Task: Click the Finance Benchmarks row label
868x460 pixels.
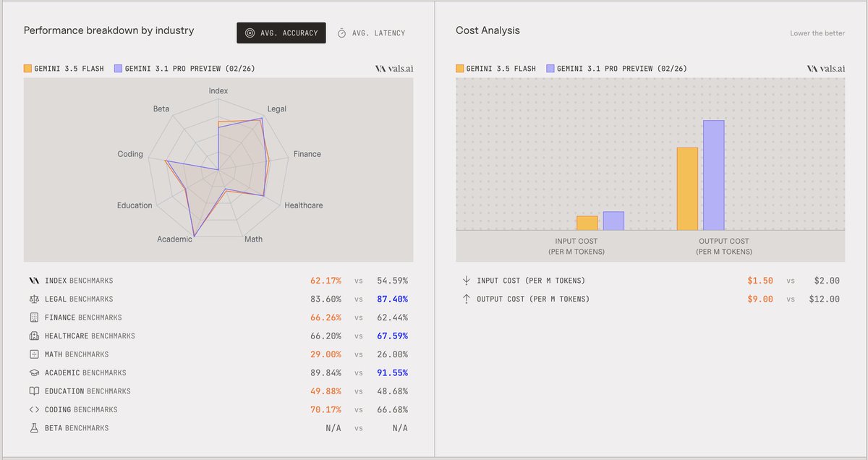Action: [x=83, y=318]
